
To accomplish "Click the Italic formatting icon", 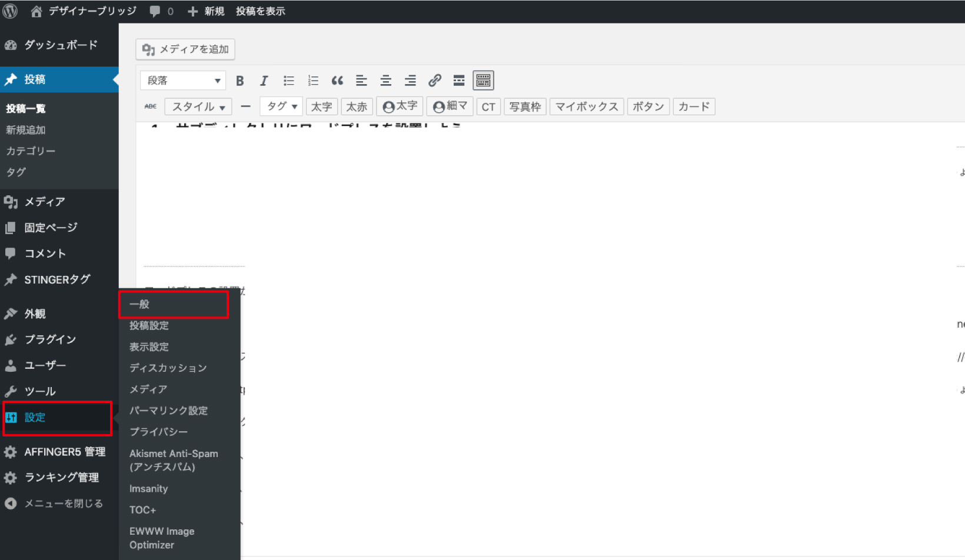I will (264, 81).
